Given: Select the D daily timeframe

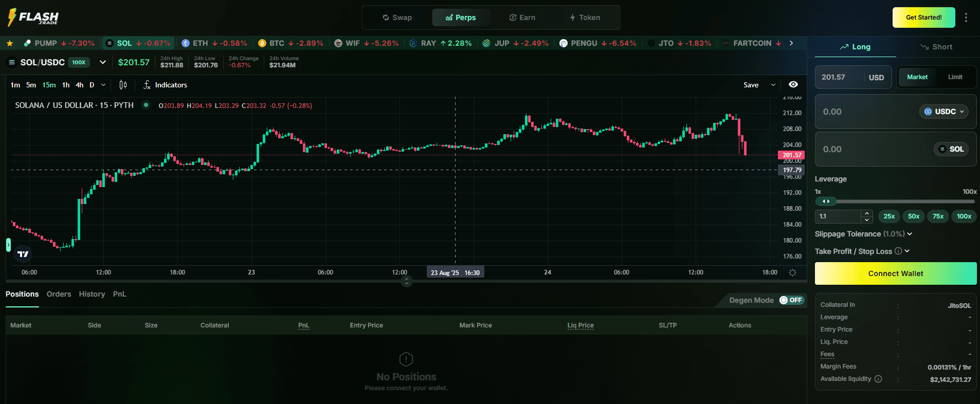Looking at the screenshot, I should (92, 85).
